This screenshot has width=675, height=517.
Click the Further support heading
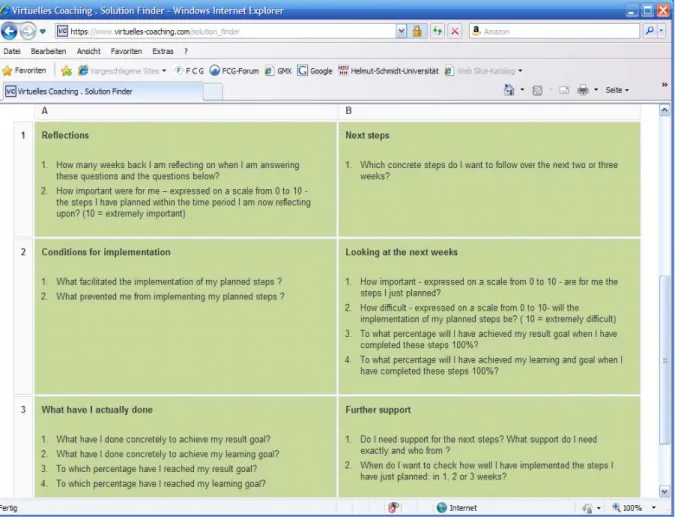pyautogui.click(x=378, y=410)
